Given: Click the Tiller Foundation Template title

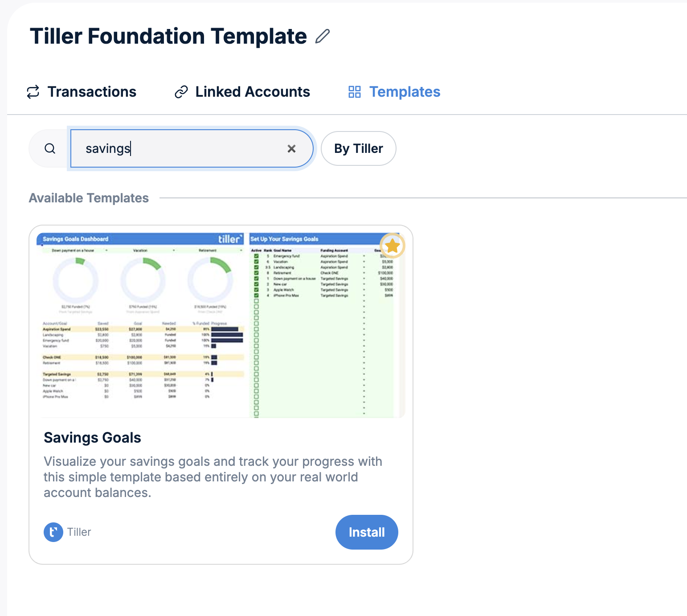Looking at the screenshot, I should tap(168, 36).
